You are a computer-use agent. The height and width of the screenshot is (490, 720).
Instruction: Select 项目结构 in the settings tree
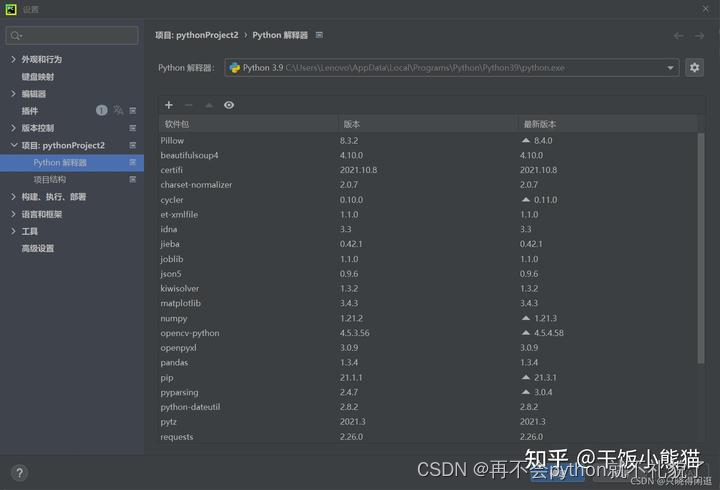(50, 180)
